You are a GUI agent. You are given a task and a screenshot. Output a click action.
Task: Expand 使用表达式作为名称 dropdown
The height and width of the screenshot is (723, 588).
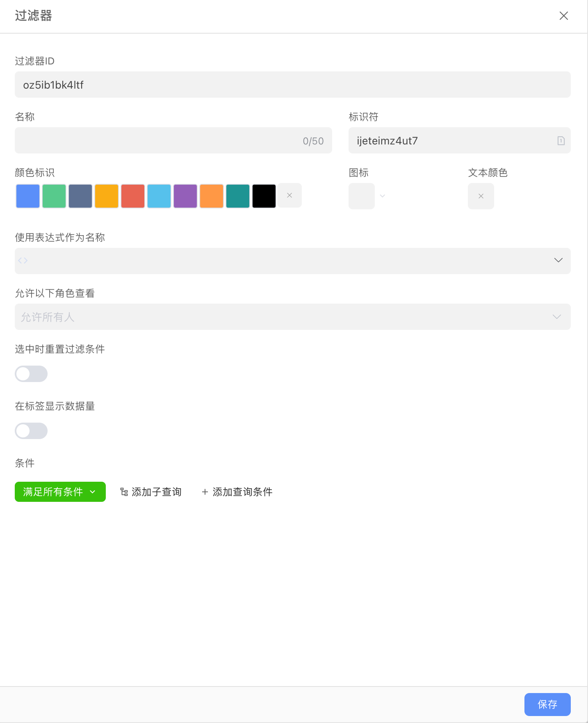coord(558,261)
